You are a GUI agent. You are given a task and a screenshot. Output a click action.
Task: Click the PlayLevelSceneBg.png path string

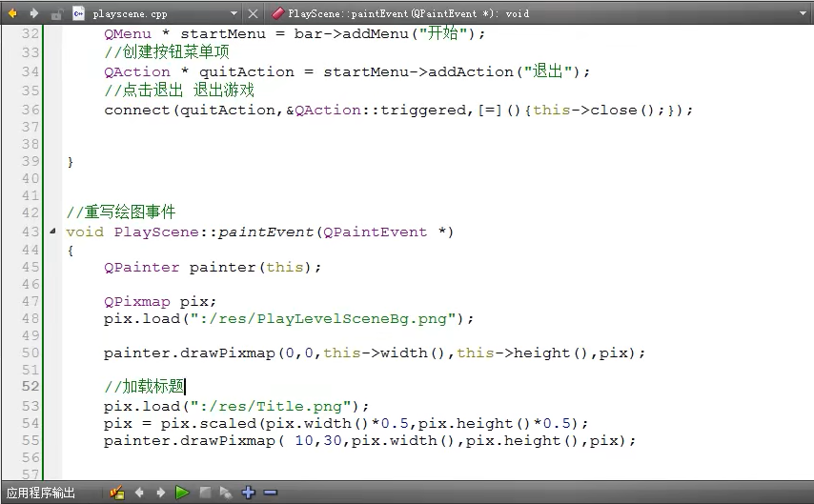(323, 319)
